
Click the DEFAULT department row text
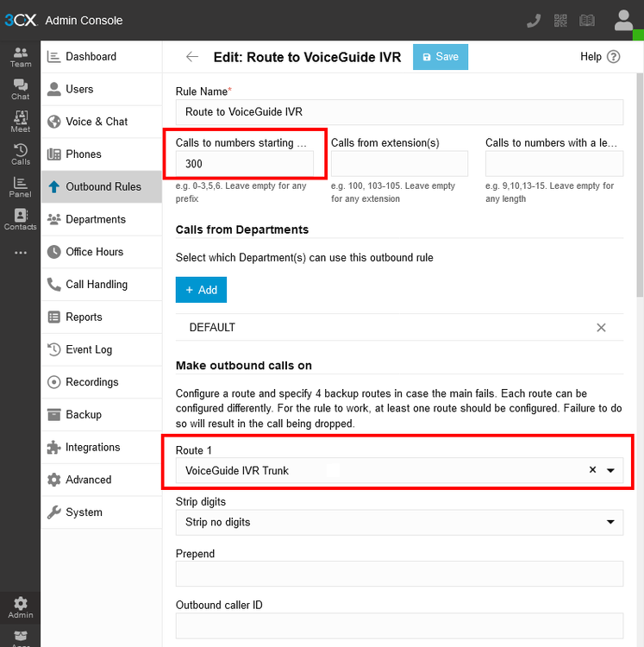coord(212,328)
